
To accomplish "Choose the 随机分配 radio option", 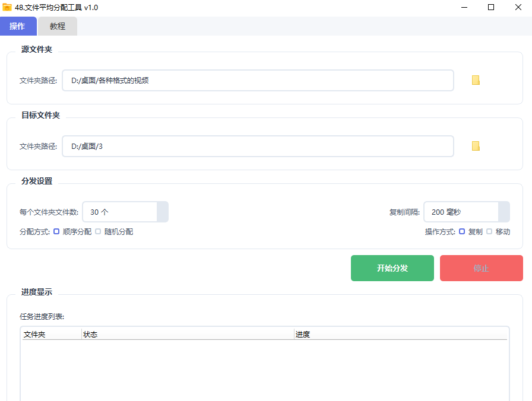I will coord(98,232).
